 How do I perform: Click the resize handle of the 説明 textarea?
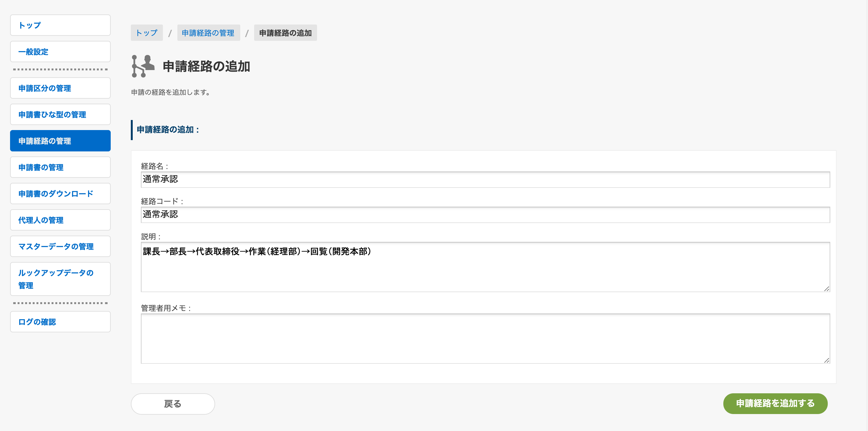[826, 289]
